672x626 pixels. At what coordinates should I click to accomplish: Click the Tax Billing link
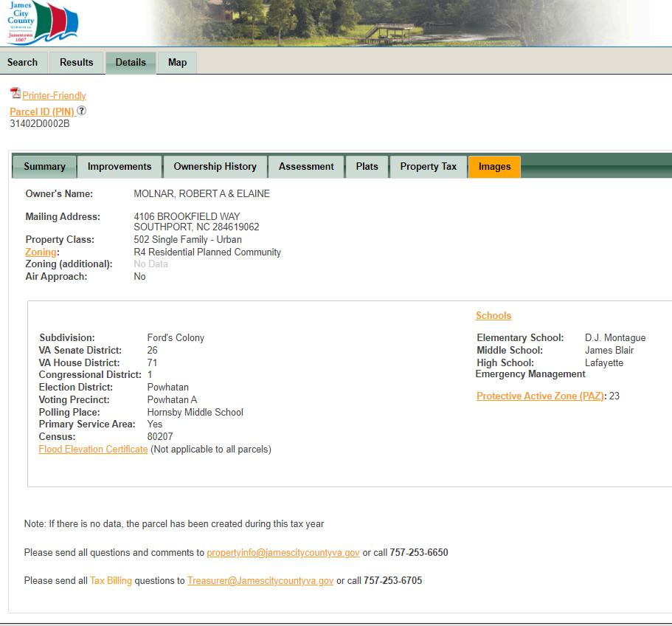click(111, 580)
